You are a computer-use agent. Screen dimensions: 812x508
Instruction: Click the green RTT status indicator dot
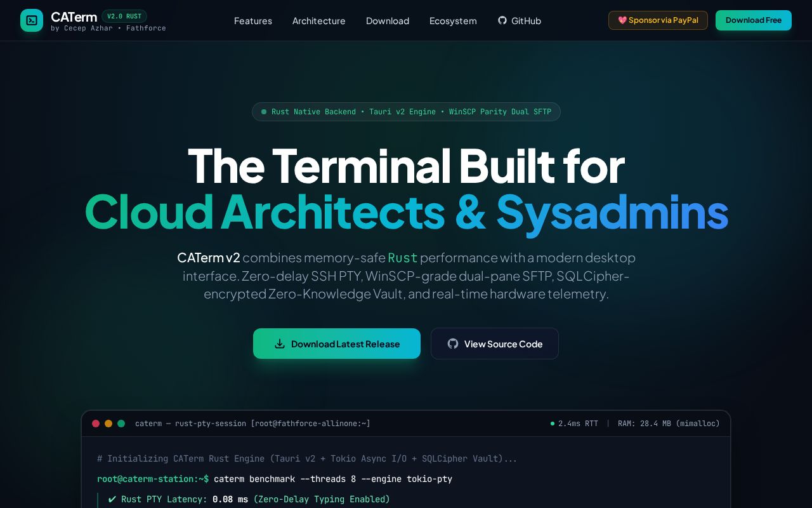click(x=553, y=424)
